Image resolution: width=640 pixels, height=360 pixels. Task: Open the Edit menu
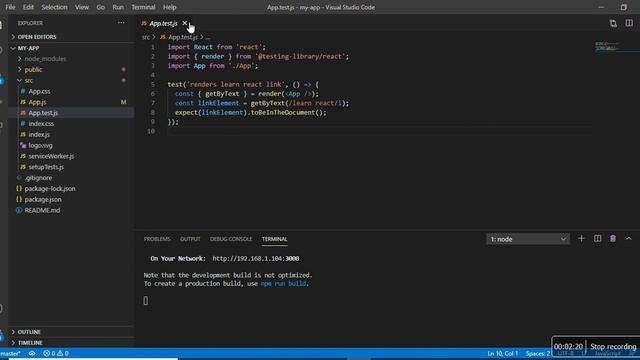[x=28, y=7]
